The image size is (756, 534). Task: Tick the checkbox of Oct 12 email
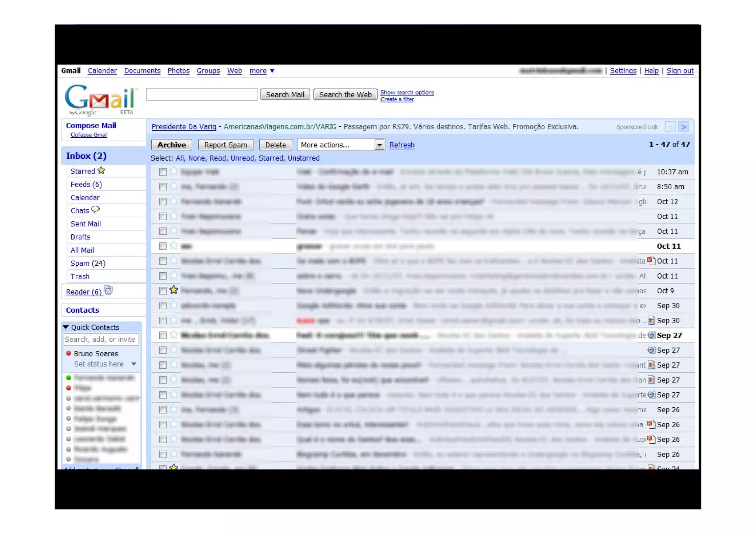coord(163,201)
